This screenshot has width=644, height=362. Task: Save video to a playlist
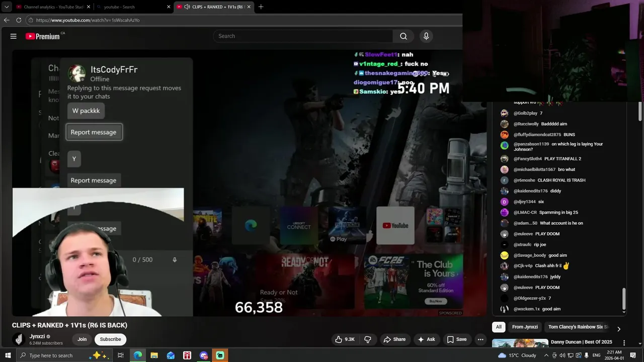[457, 339]
